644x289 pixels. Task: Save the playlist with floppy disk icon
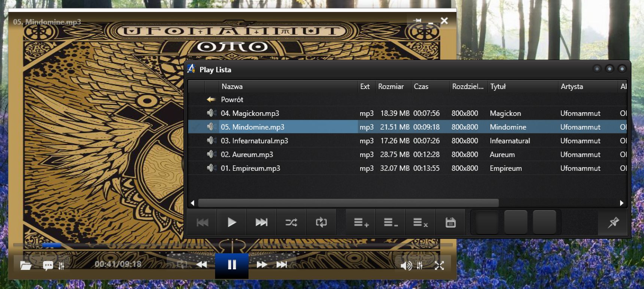tap(450, 222)
